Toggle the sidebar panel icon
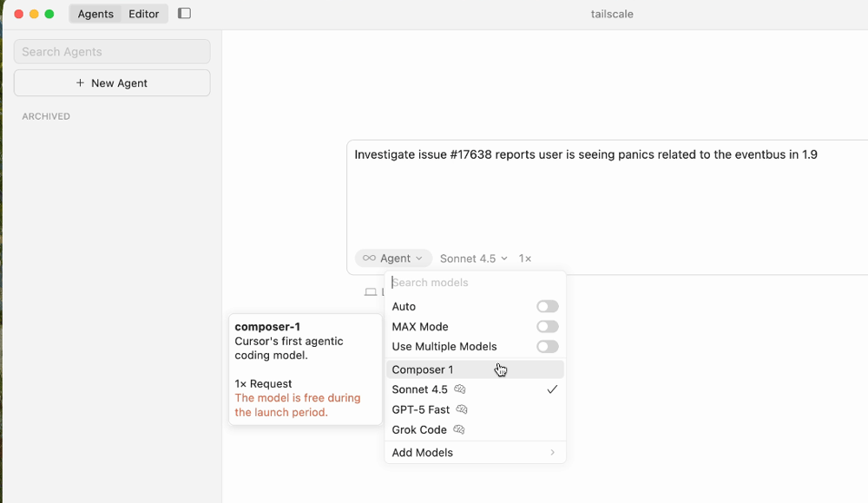Viewport: 868px width, 503px height. point(184,14)
